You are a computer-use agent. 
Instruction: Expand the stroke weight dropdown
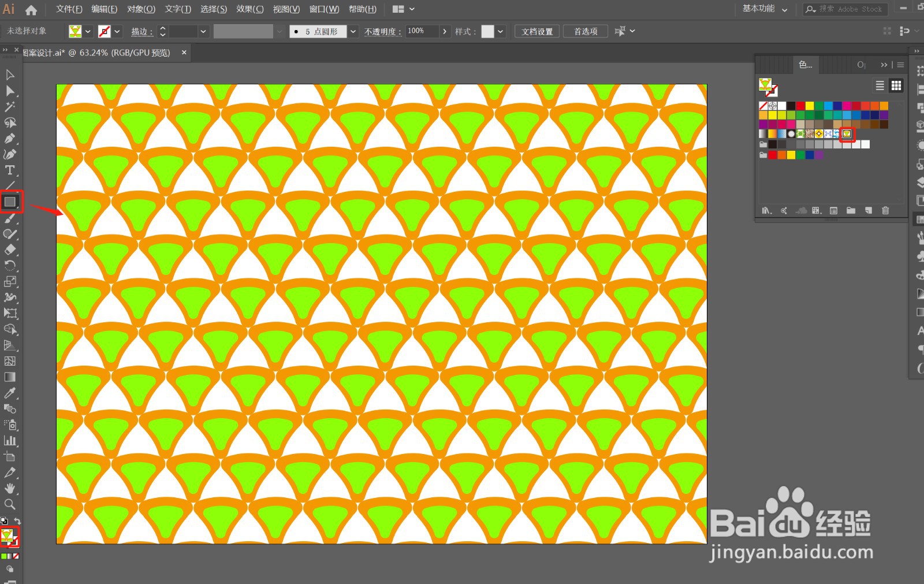point(203,31)
